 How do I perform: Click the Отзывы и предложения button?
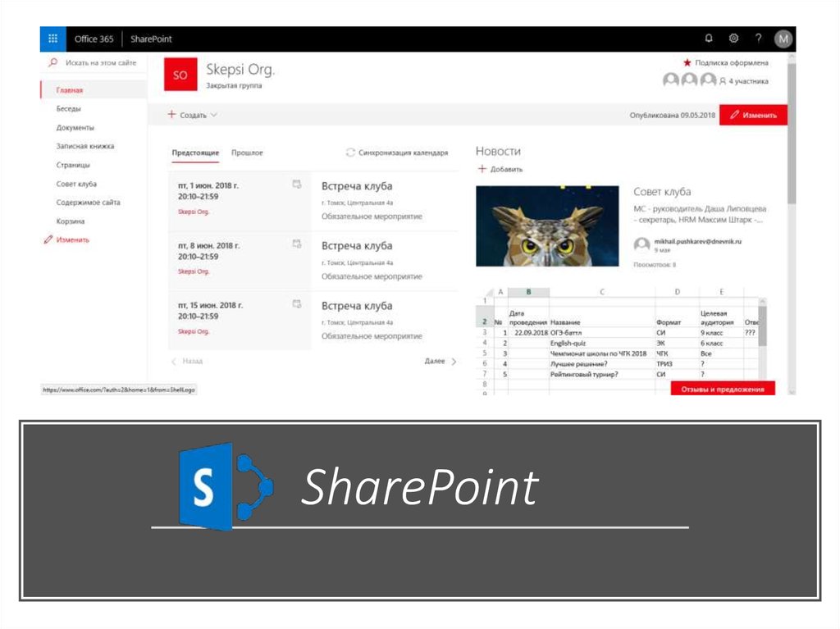723,389
